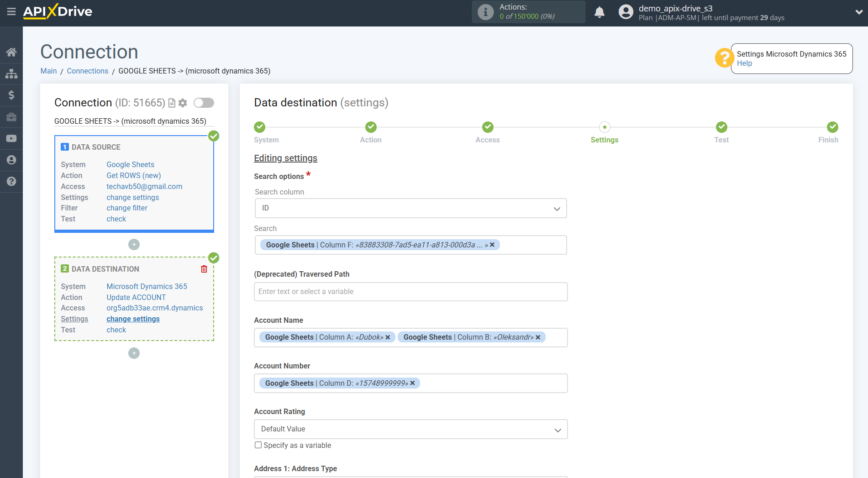The height and width of the screenshot is (478, 868).
Task: Click Get ROWS (new) action link
Action: pos(134,175)
